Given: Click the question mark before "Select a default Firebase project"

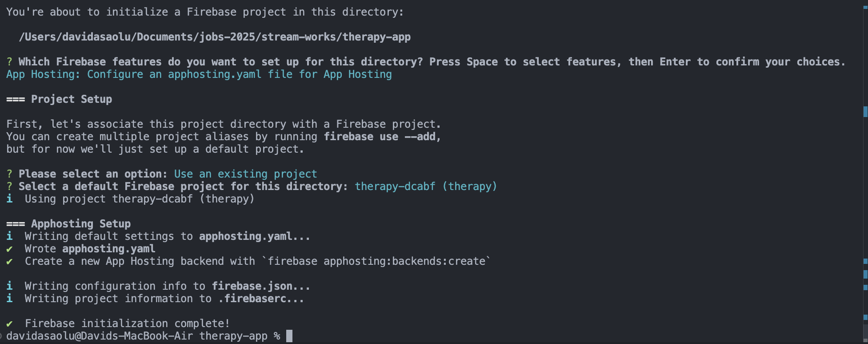Looking at the screenshot, I should (x=9, y=186).
